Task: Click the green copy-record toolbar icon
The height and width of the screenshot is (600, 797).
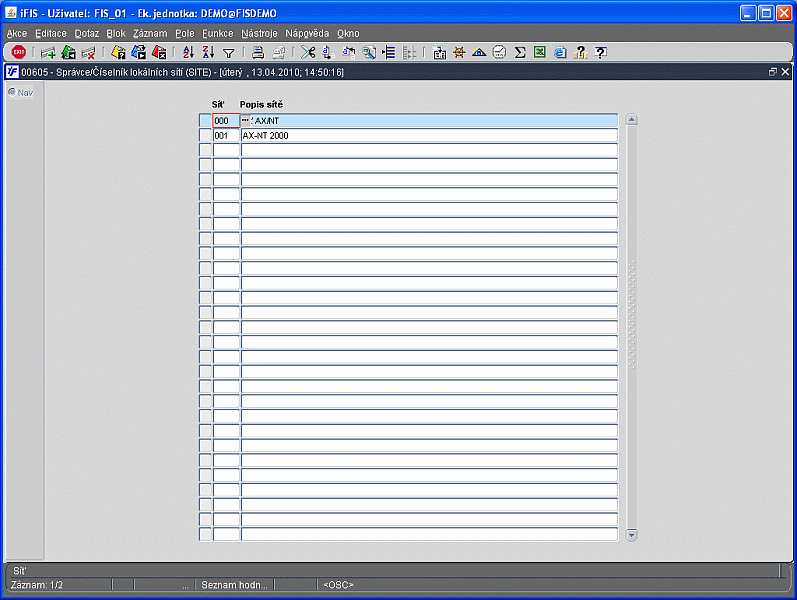Action: (68, 52)
